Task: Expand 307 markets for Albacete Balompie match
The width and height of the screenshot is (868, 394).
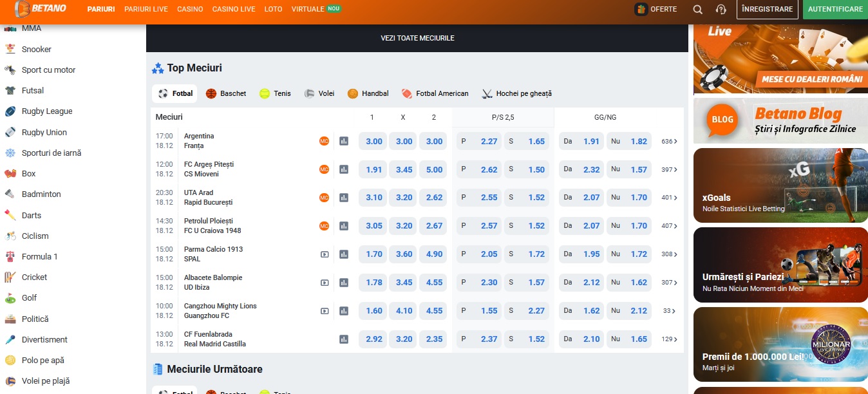Action: tap(669, 283)
